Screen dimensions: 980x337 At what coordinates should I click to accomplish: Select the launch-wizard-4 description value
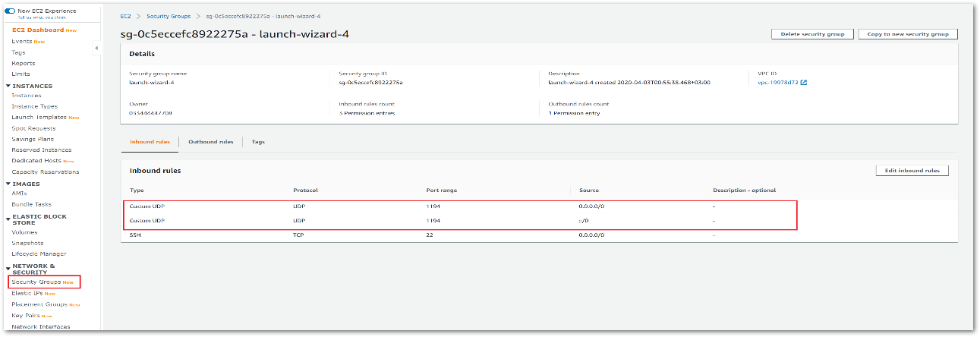(x=629, y=82)
